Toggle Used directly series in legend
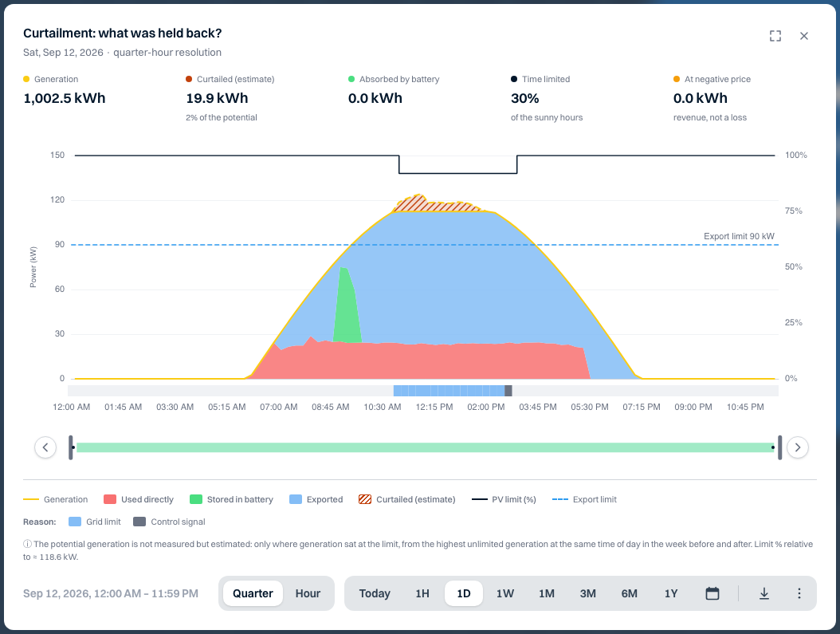The image size is (840, 634). [x=139, y=499]
